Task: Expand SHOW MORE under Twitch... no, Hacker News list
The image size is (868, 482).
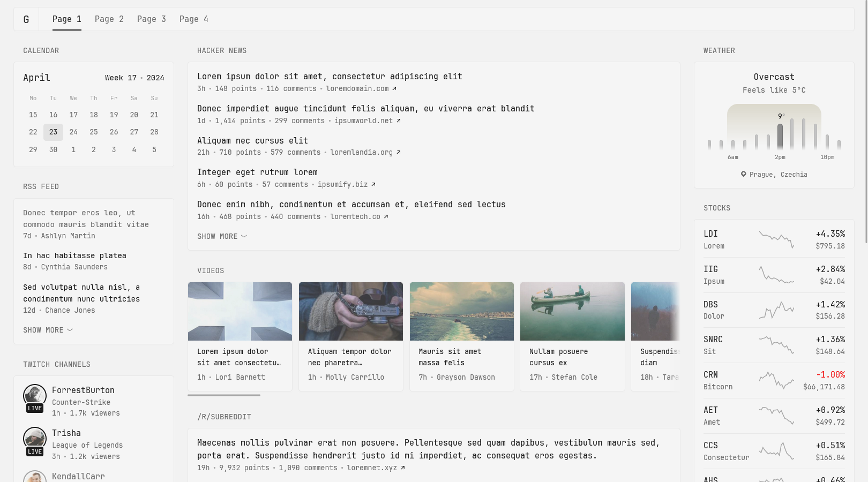Action: [x=221, y=236]
